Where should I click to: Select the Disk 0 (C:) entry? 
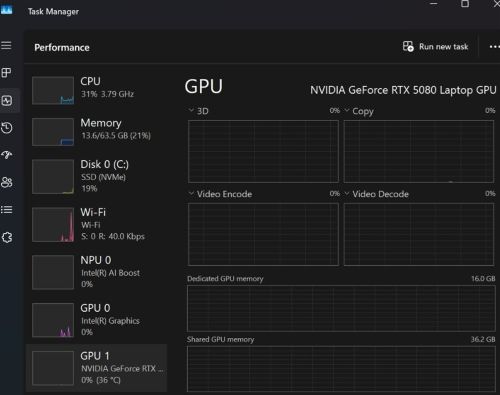[97, 176]
